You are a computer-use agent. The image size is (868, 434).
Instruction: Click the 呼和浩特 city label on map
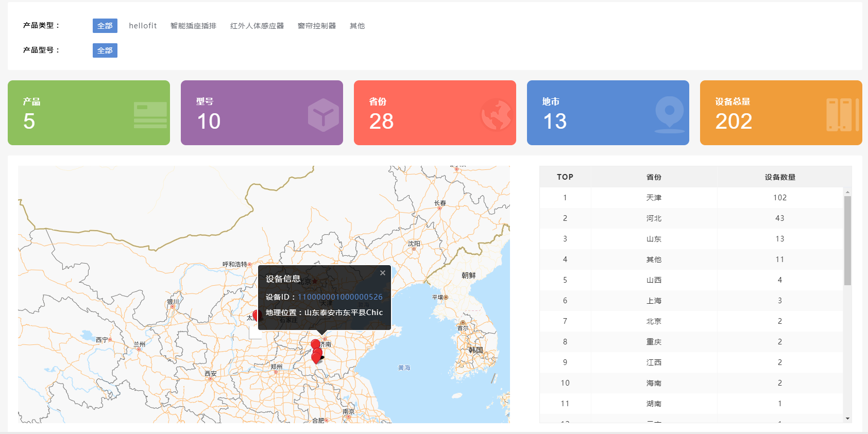(x=235, y=264)
